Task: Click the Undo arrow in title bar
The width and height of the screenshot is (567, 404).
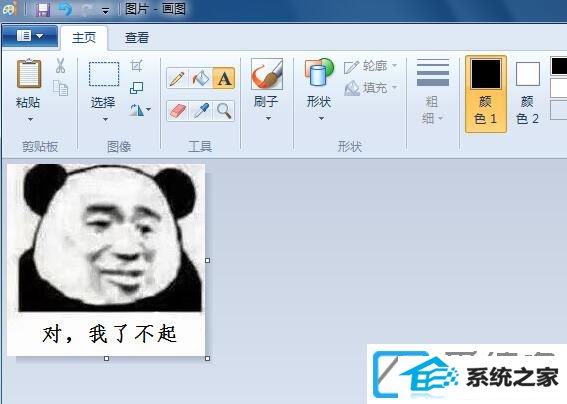Action: (65, 9)
